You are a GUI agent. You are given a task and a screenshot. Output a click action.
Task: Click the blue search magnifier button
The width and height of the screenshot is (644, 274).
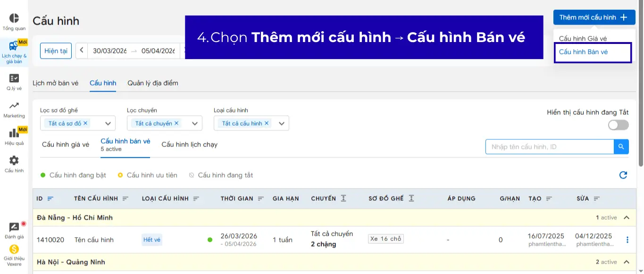coord(621,147)
